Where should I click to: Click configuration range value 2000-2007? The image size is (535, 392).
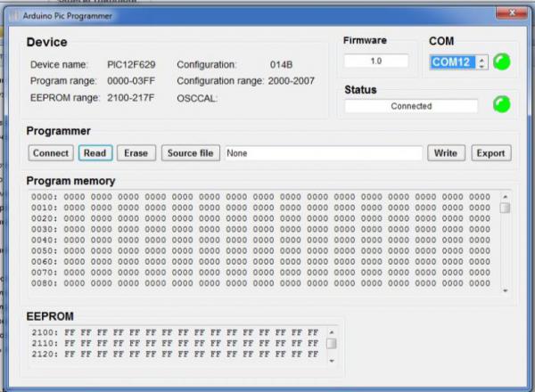coord(291,81)
